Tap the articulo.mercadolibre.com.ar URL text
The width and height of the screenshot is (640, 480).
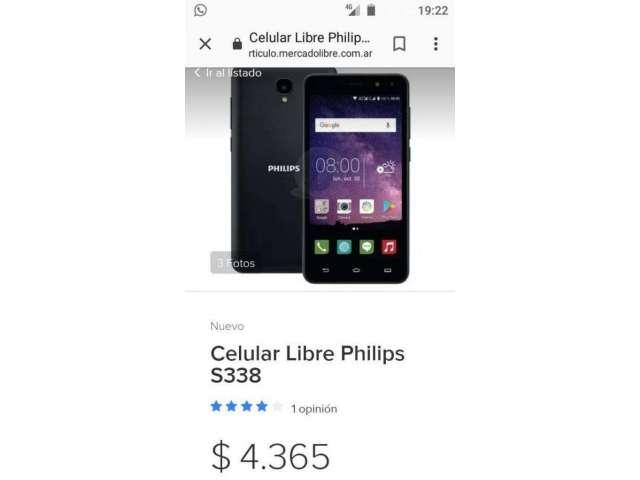click(310, 53)
